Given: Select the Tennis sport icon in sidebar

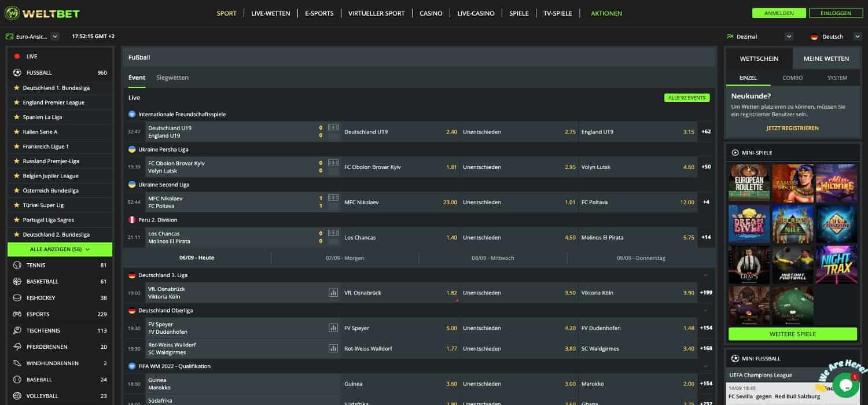Looking at the screenshot, I should [17, 265].
